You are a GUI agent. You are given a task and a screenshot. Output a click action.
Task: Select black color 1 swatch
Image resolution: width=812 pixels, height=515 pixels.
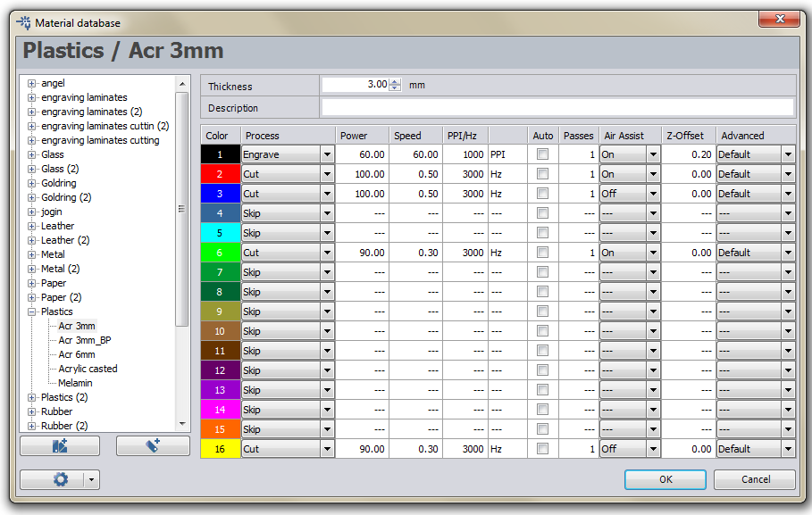point(220,154)
